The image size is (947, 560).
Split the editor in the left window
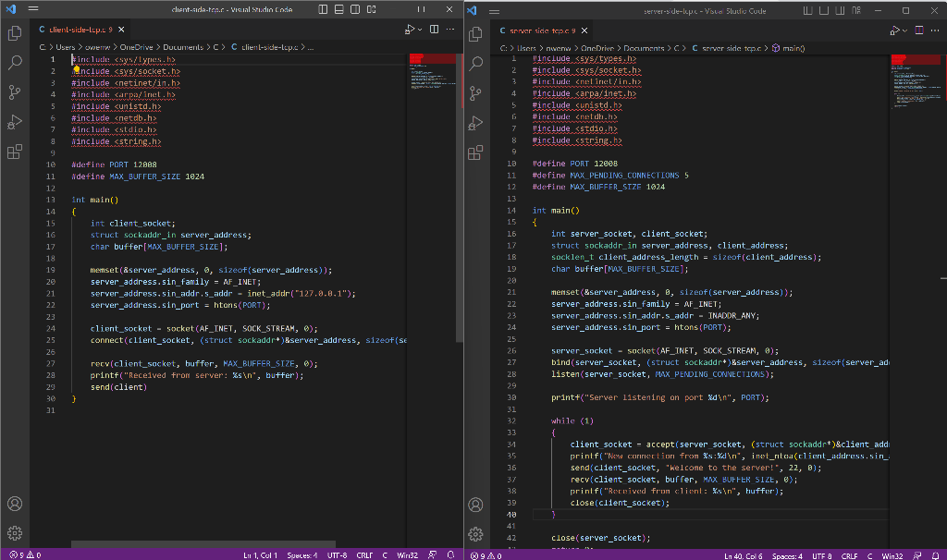(434, 29)
